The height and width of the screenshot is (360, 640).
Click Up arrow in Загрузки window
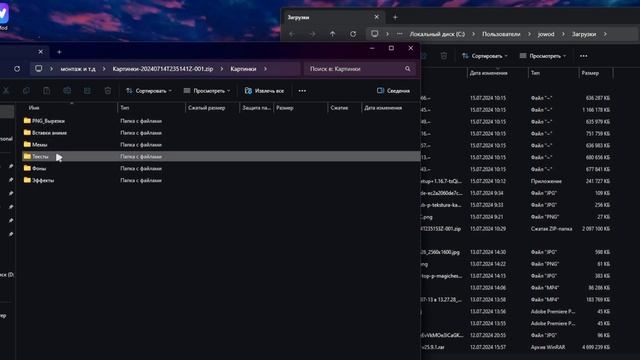tap(332, 34)
